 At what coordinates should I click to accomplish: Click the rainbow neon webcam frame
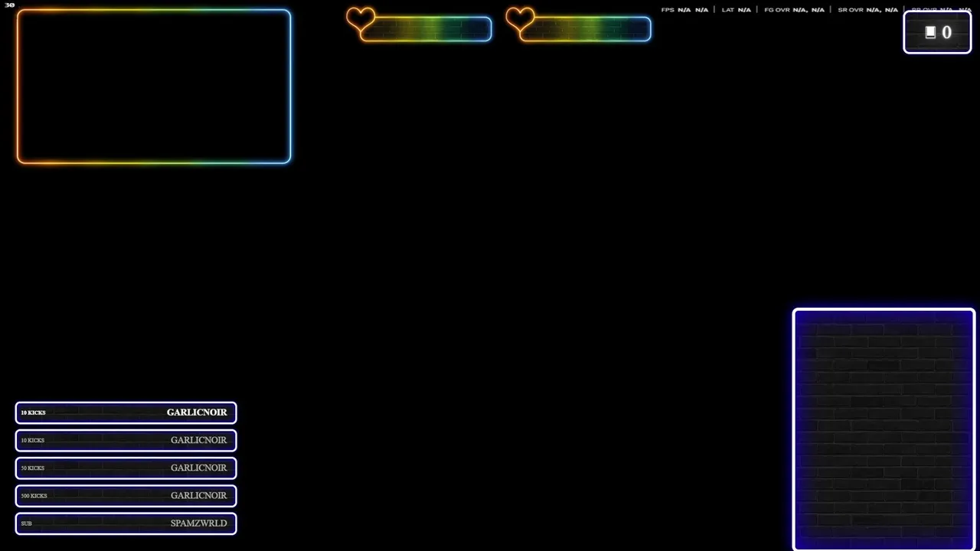154,86
